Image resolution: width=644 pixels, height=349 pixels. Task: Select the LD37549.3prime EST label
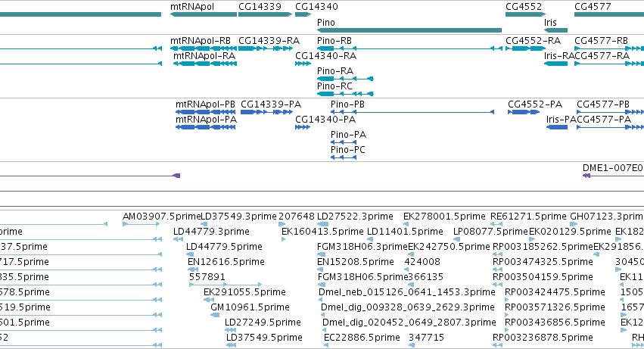point(238,217)
